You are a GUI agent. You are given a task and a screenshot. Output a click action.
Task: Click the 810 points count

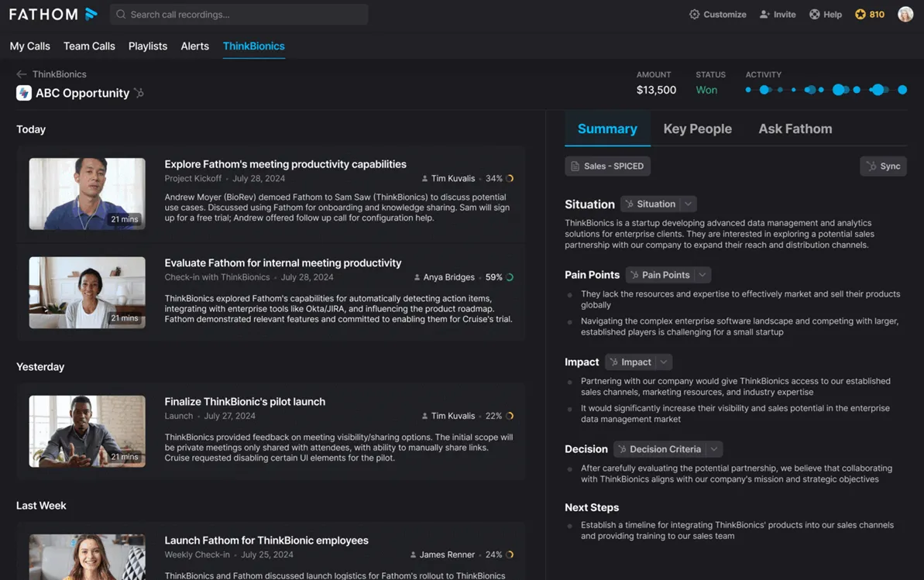coord(877,14)
